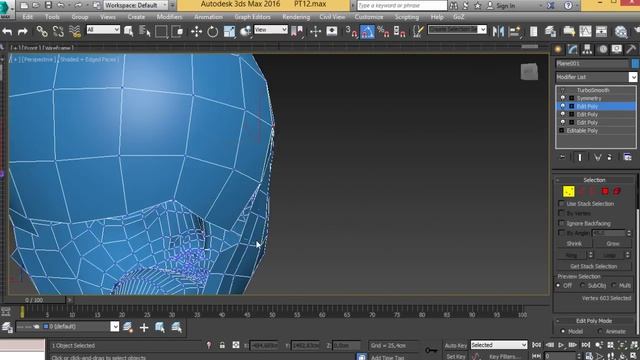Select the Multi preview selection radio
Screen dimensions: 640x360
click(613, 285)
